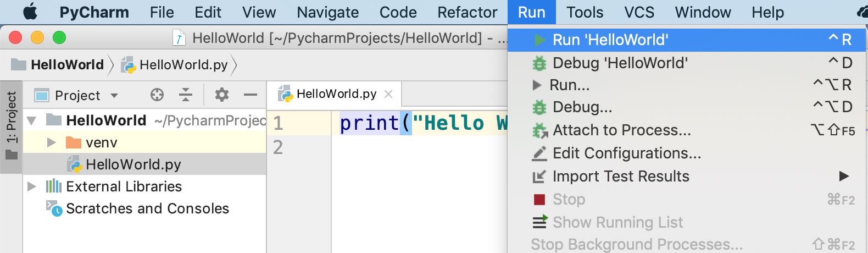Open the Project panel settings gear

coord(221,95)
